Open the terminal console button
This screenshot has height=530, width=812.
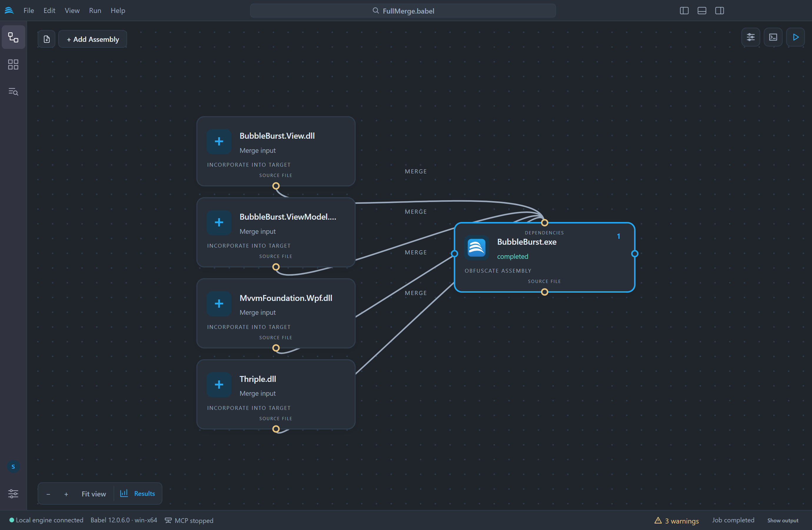coord(773,37)
